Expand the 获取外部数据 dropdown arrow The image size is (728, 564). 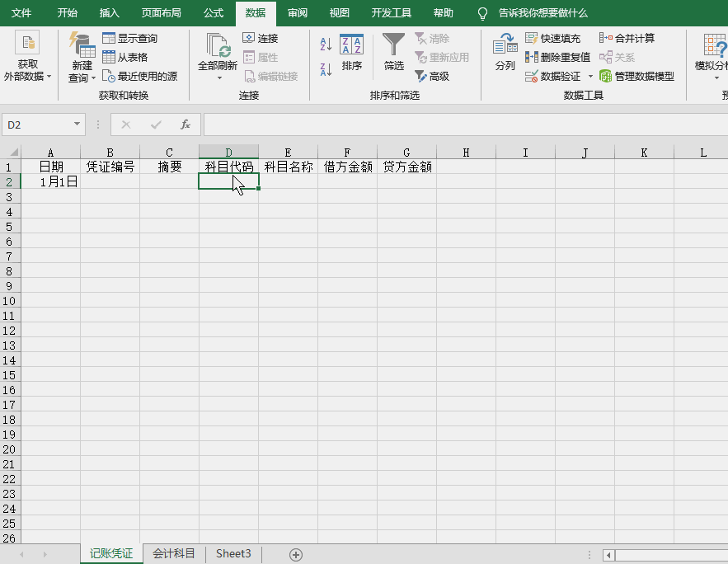click(x=49, y=76)
